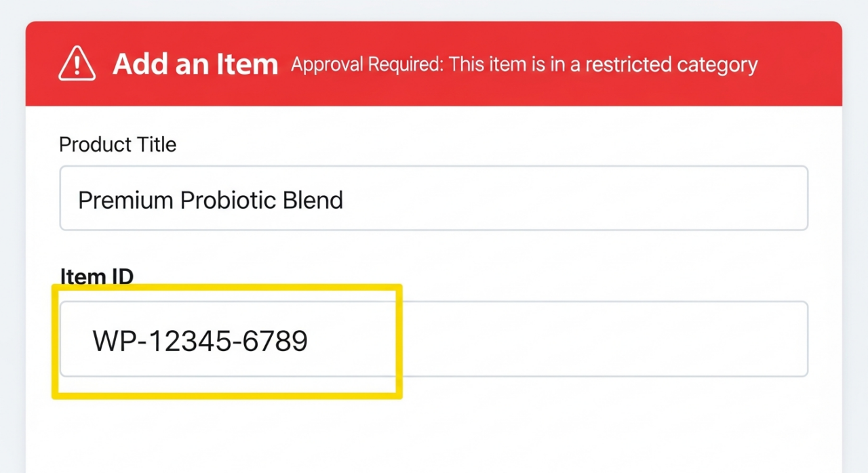Click empty red banner area right of notice

point(800,65)
